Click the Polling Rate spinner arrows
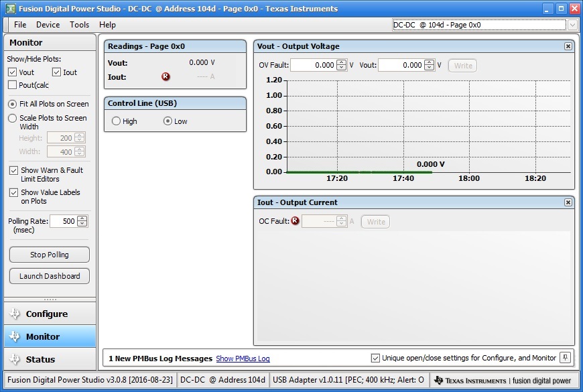The width and height of the screenshot is (583, 392). click(82, 221)
